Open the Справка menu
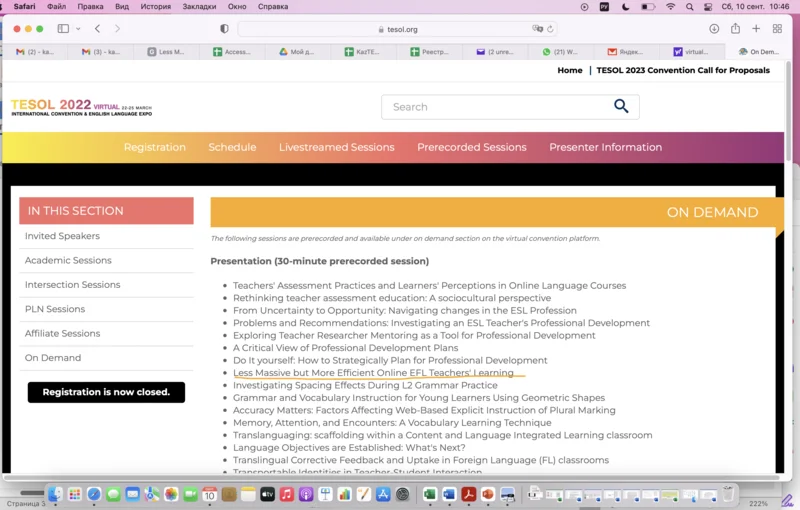 (273, 7)
